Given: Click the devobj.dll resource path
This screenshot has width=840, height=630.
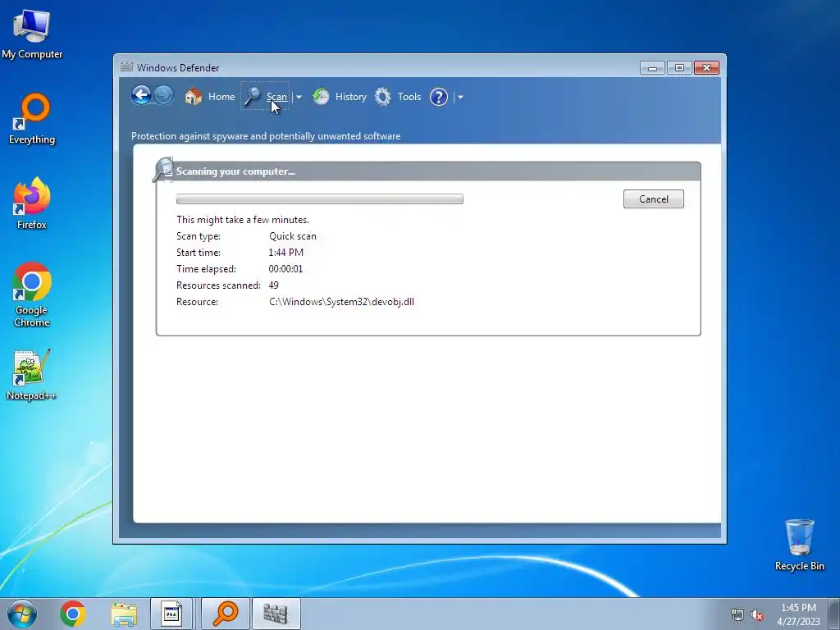Looking at the screenshot, I should pos(341,302).
